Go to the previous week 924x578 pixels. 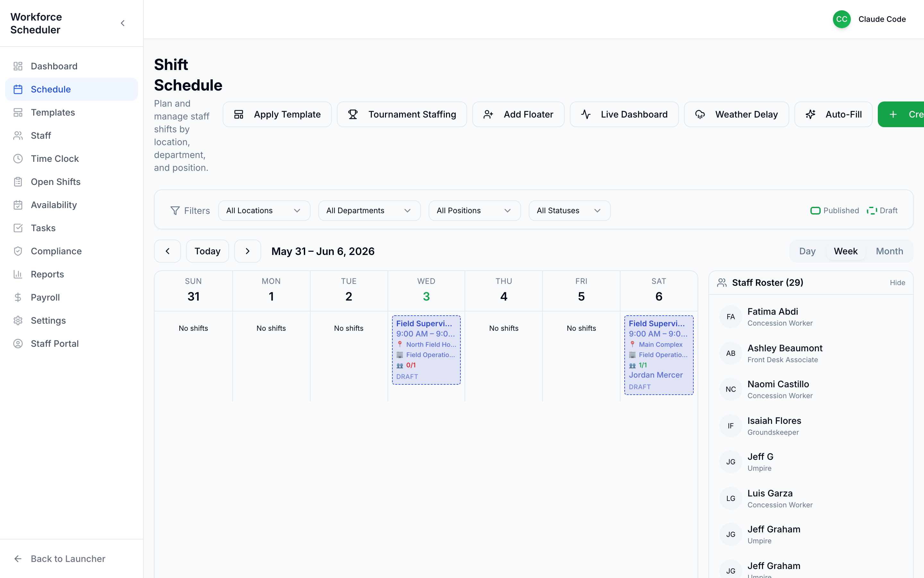[x=167, y=251]
